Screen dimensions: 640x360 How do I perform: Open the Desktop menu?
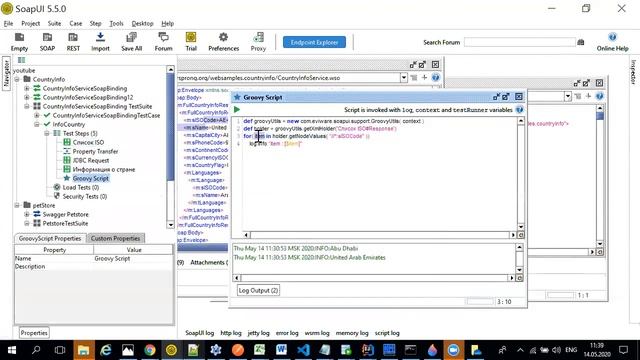pyautogui.click(x=142, y=23)
